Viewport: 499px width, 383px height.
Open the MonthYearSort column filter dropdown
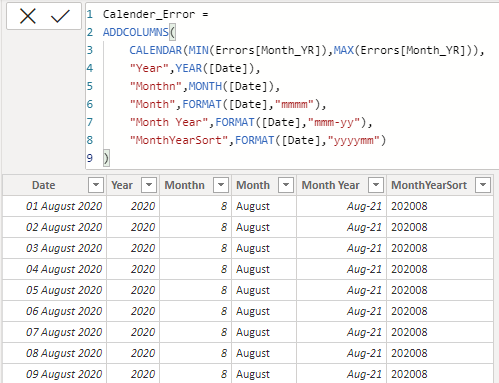click(x=483, y=185)
